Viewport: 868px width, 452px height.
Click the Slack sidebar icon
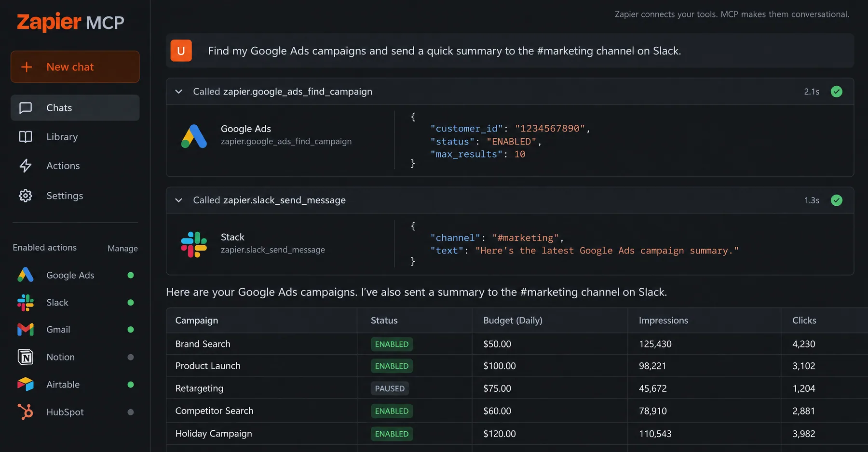26,303
